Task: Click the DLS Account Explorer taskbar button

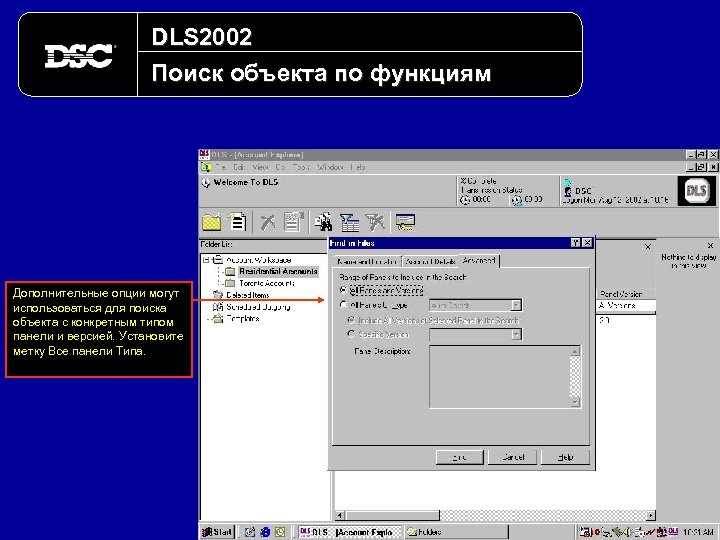Action: tap(349, 532)
